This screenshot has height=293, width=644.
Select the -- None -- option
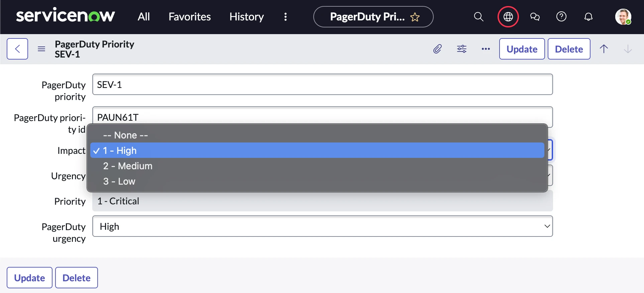317,135
